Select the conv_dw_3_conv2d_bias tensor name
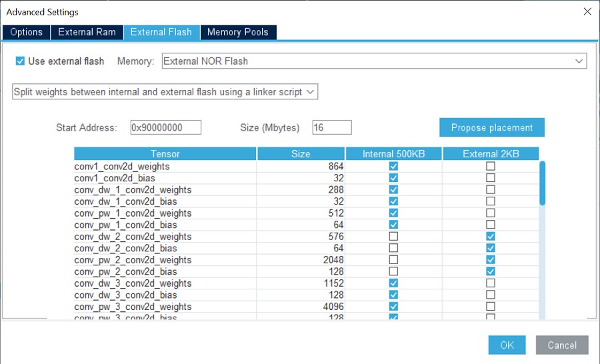This screenshot has height=364, width=600. (125, 295)
